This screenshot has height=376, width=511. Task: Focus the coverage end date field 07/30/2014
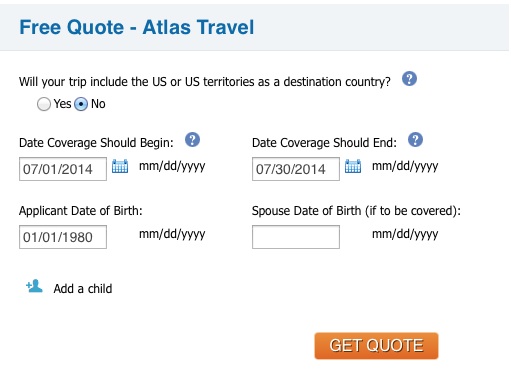coord(296,169)
